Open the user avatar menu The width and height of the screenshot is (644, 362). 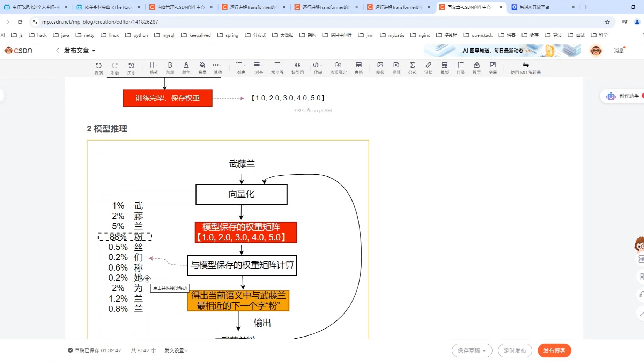[595, 51]
